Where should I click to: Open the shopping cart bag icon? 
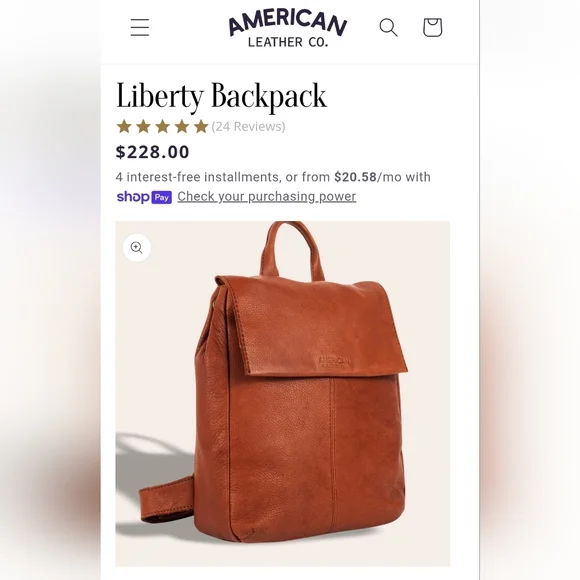tap(432, 27)
